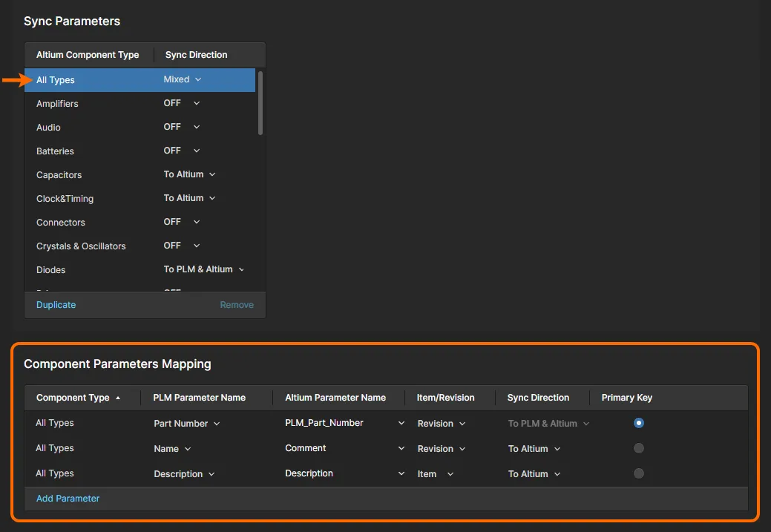Click Add Parameter link
The image size is (771, 532).
pyautogui.click(x=68, y=499)
